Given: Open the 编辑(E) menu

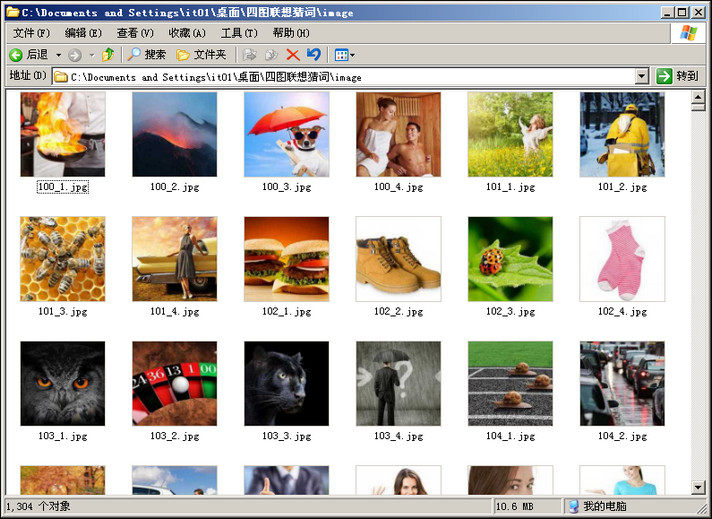Looking at the screenshot, I should (x=83, y=33).
